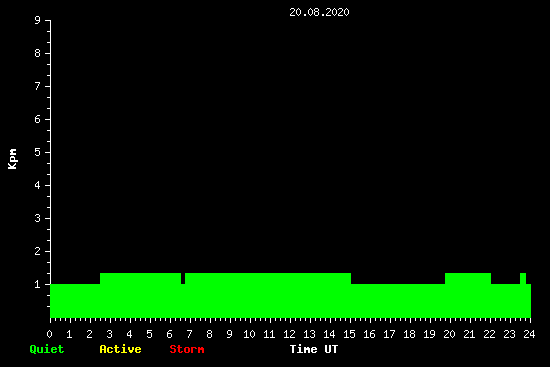Click the Time UT axis title

point(314,349)
